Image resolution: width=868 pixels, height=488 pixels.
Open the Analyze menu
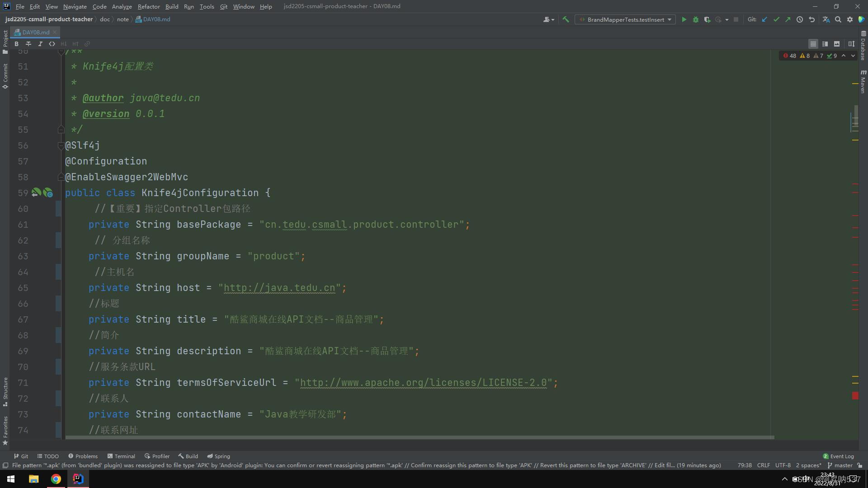122,6
